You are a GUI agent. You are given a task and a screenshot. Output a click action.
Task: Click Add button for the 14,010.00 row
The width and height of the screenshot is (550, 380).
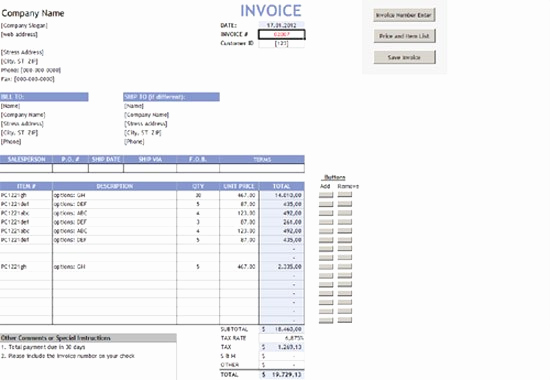326,195
